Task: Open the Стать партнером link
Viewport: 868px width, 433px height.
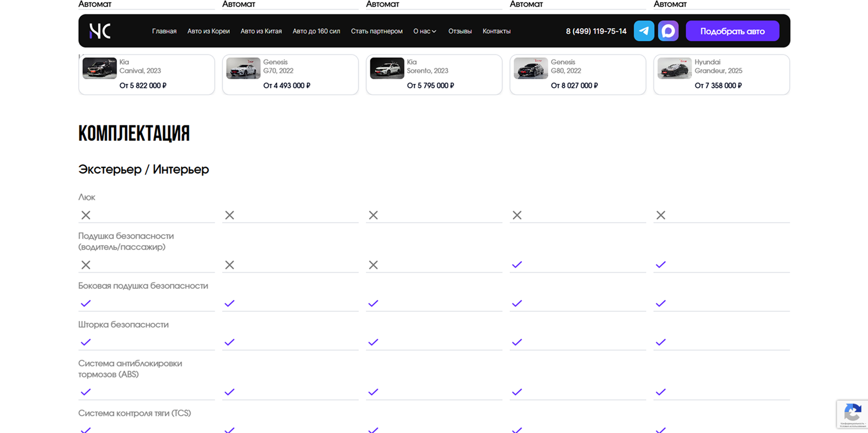Action: point(376,31)
